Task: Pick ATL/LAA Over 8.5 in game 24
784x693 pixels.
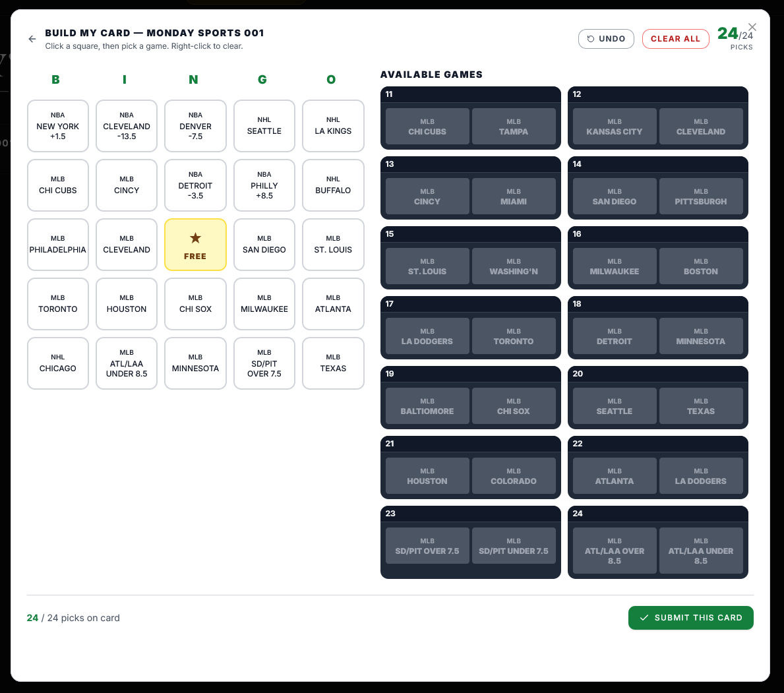Action: point(614,551)
